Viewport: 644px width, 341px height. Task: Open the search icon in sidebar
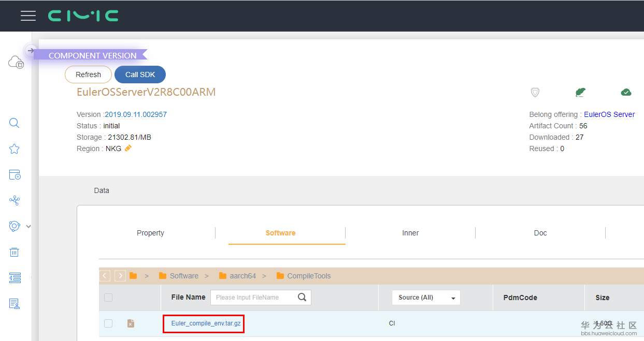[x=15, y=123]
